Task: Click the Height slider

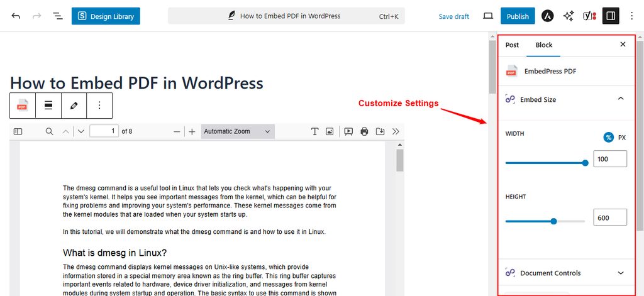Action: [545, 221]
